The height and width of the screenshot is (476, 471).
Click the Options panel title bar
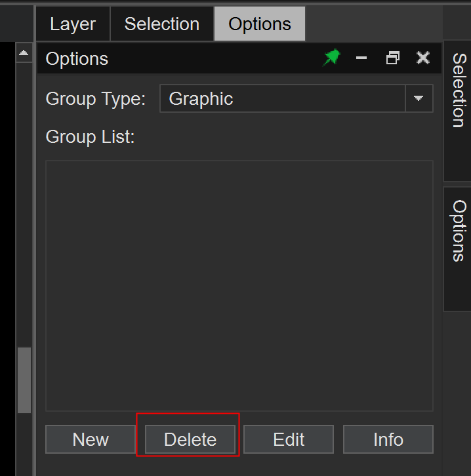click(184, 58)
